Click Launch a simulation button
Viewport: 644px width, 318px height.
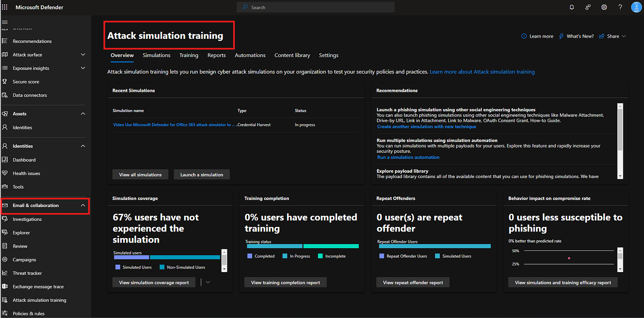202,174
